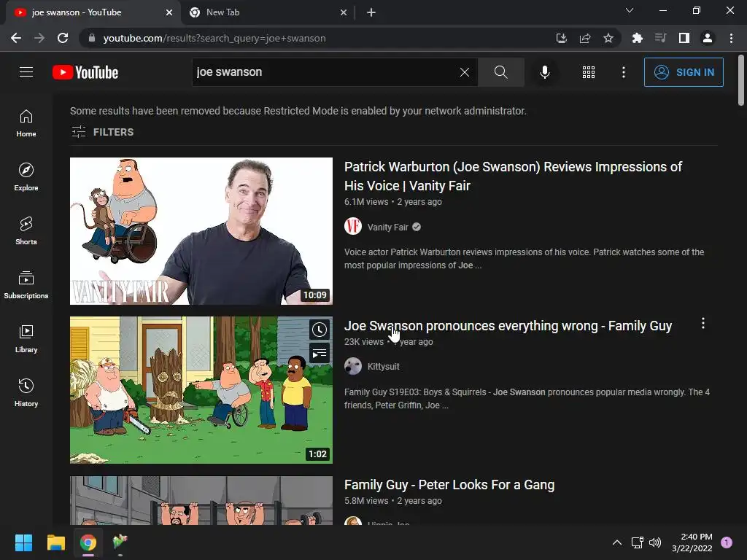The image size is (747, 560).
Task: Click the YouTube logo
Action: (x=85, y=72)
